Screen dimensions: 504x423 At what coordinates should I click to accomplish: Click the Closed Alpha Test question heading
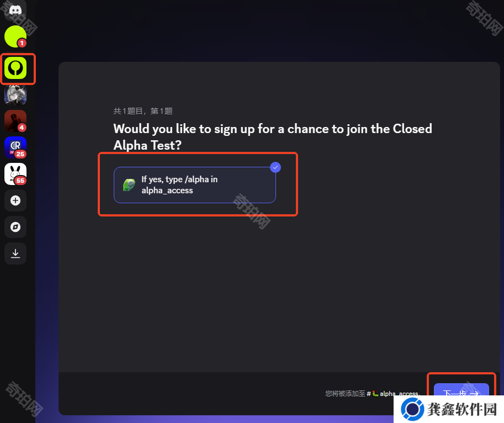point(273,136)
